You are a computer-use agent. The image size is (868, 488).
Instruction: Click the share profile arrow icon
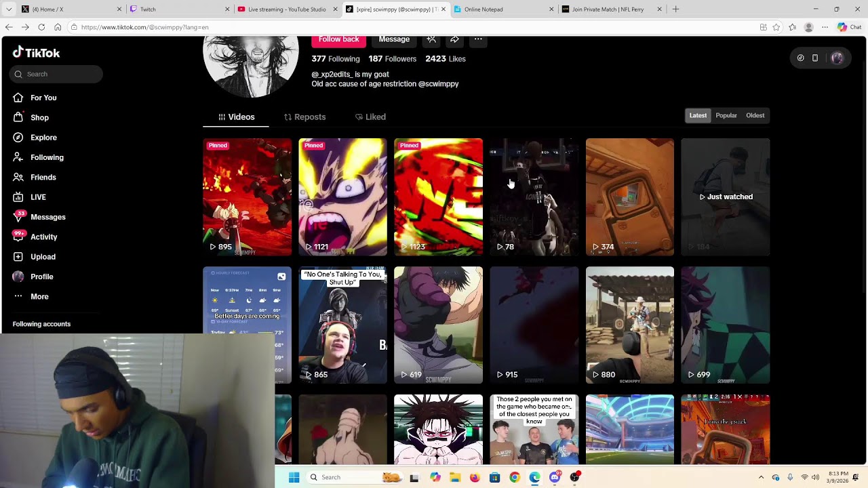point(454,39)
